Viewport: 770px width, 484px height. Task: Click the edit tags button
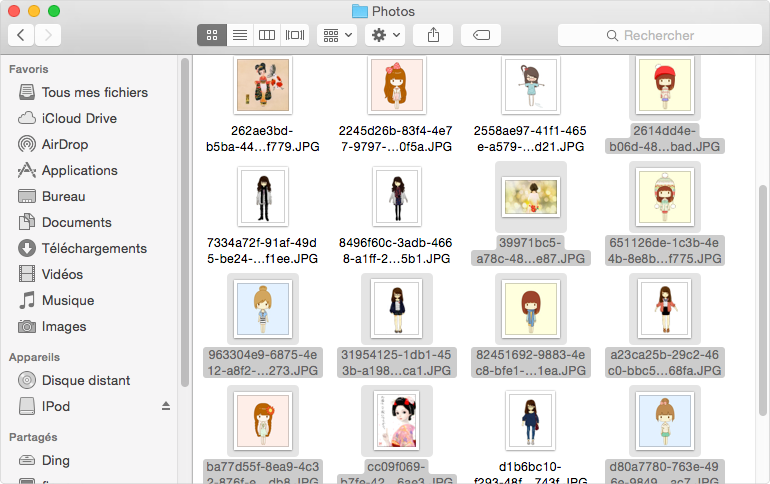(481, 35)
